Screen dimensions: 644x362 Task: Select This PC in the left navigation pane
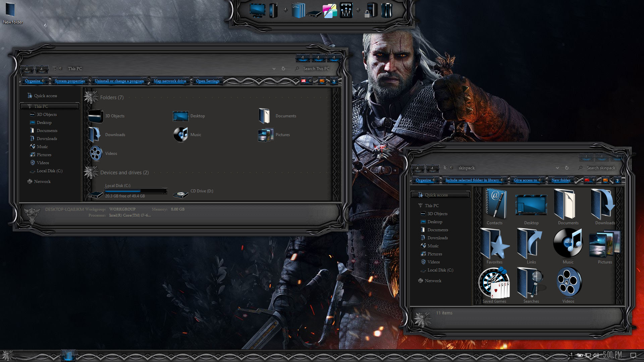tap(42, 106)
